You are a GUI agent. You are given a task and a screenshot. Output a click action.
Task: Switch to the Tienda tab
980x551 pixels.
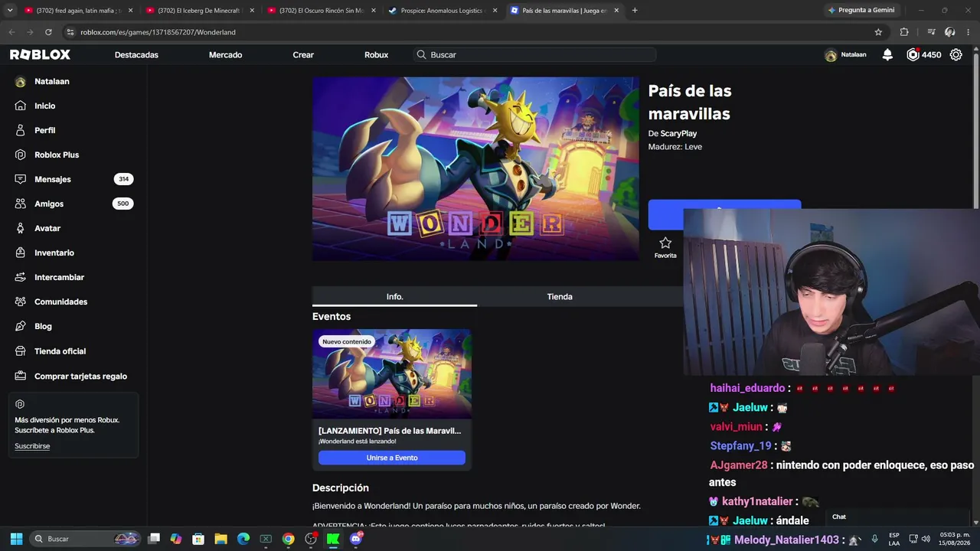[x=560, y=296]
